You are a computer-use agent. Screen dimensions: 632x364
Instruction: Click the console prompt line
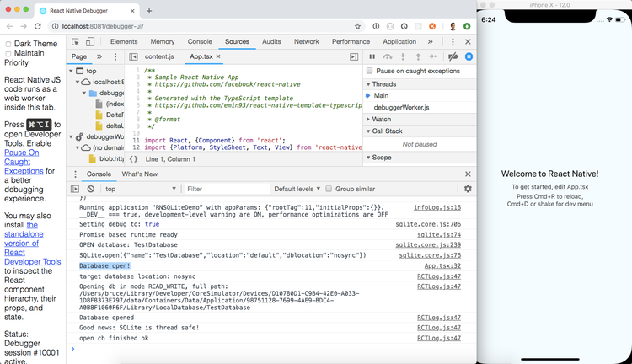(270, 349)
